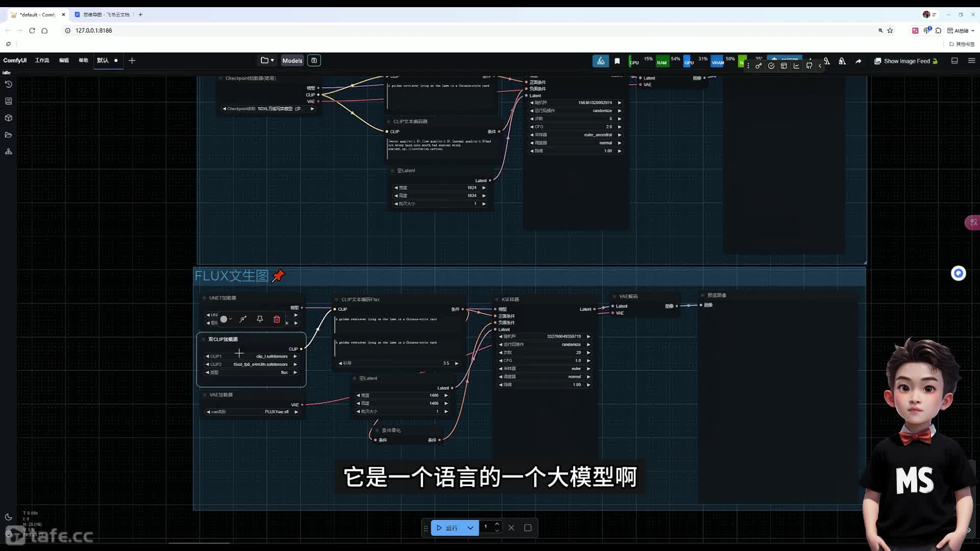Click the bookmark icon in top bar
This screenshot has width=980, height=551.
617,61
